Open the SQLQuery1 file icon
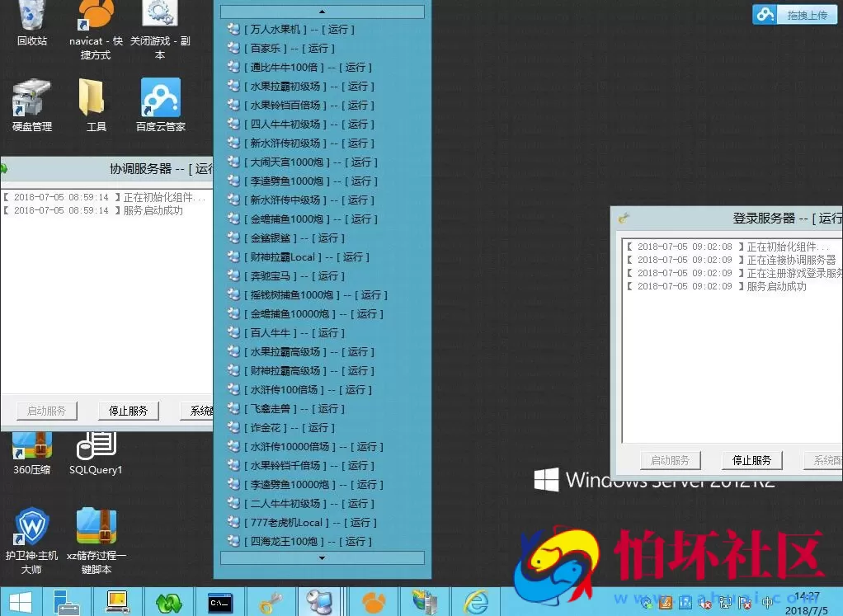Screen dimensions: 843x616 pos(96,449)
